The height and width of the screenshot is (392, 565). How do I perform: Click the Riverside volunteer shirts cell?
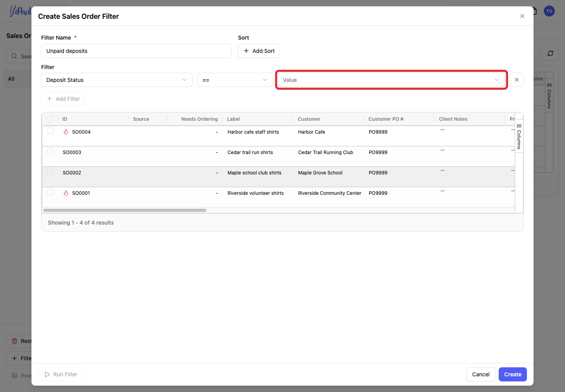point(255,193)
